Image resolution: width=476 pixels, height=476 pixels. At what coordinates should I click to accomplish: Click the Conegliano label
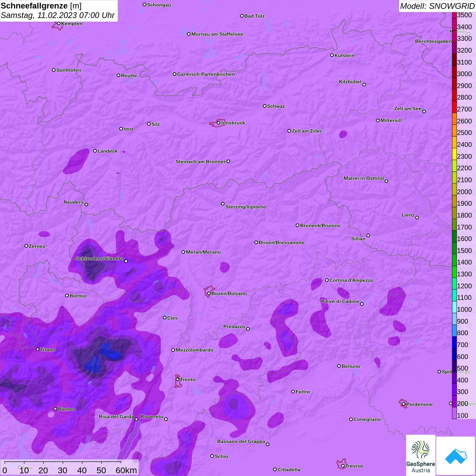tap(367, 419)
